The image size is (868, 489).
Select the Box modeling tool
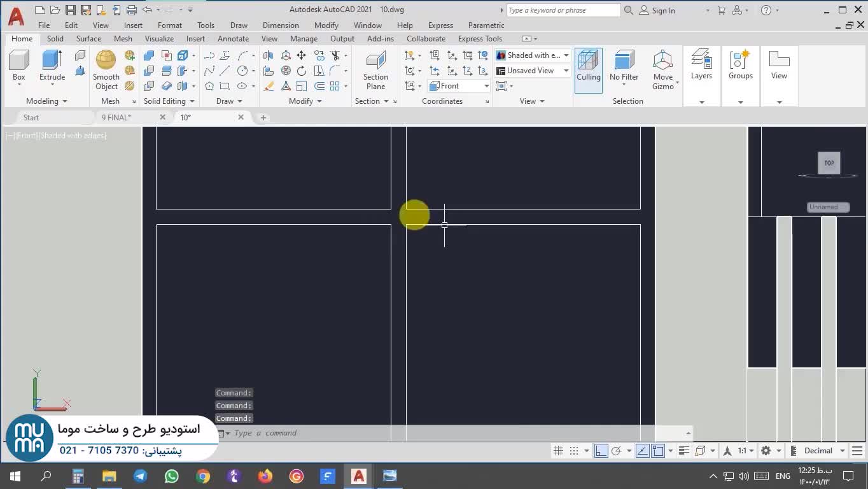click(18, 66)
